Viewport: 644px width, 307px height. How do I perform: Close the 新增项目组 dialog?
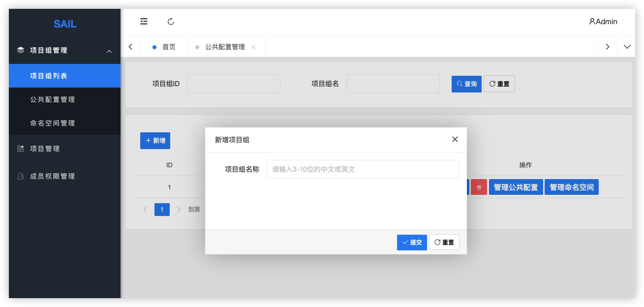455,139
